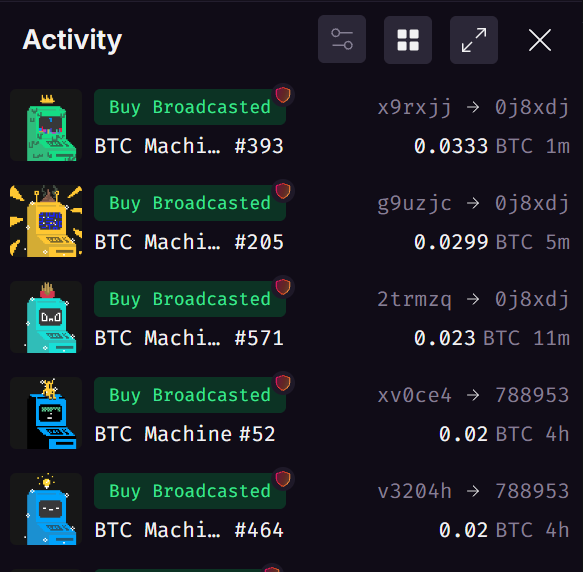Click Buy Broadcasted badge for #571
This screenshot has height=572, width=583.
click(190, 299)
